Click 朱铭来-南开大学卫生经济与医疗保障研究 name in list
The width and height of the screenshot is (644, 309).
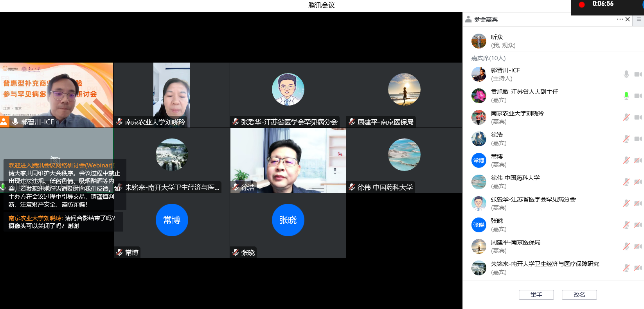tap(545, 264)
